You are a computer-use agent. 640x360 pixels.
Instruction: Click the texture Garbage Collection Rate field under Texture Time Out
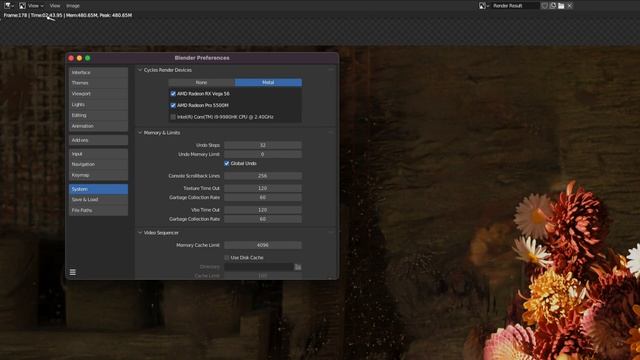[x=263, y=198]
